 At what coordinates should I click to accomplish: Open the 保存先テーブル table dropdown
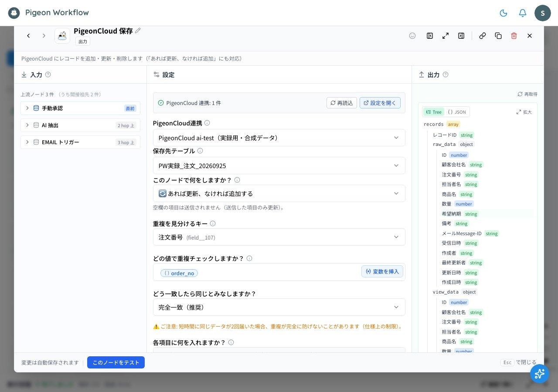(279, 166)
